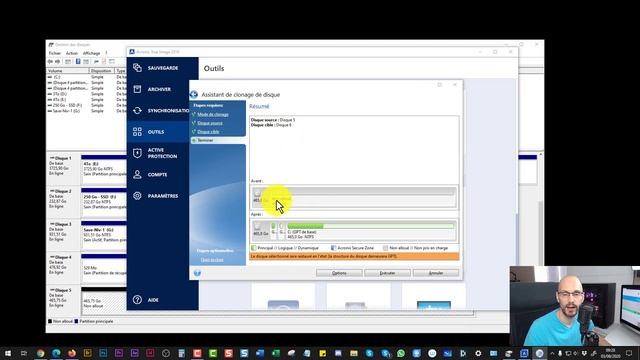Screen dimensions: 640x360
Task: Click the orange GPT warning message bar
Action: pos(354,256)
